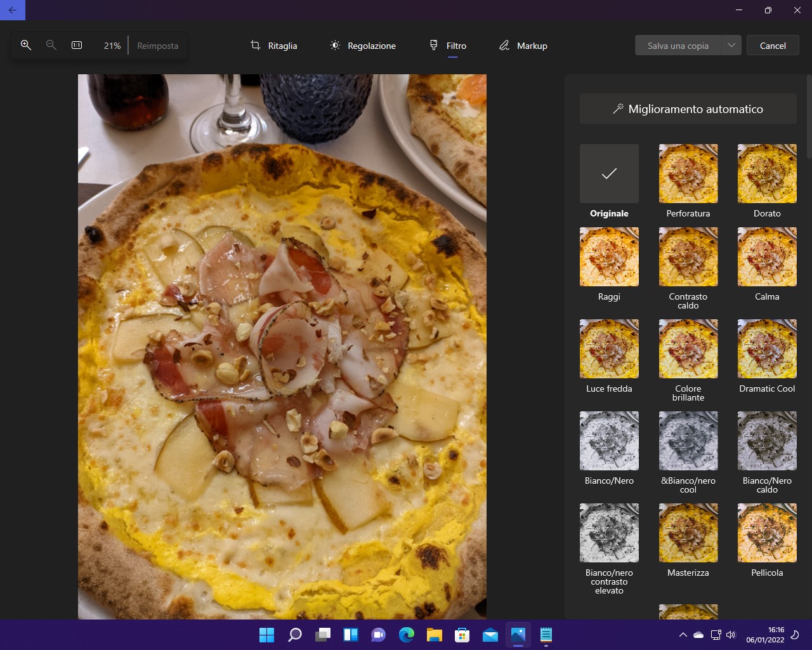Viewport: 812px width, 650px height.
Task: Zoom in with the magnifier plus icon
Action: 26,45
